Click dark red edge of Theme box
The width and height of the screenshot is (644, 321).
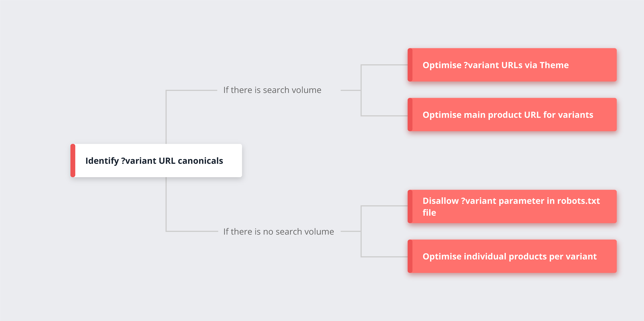tap(410, 65)
